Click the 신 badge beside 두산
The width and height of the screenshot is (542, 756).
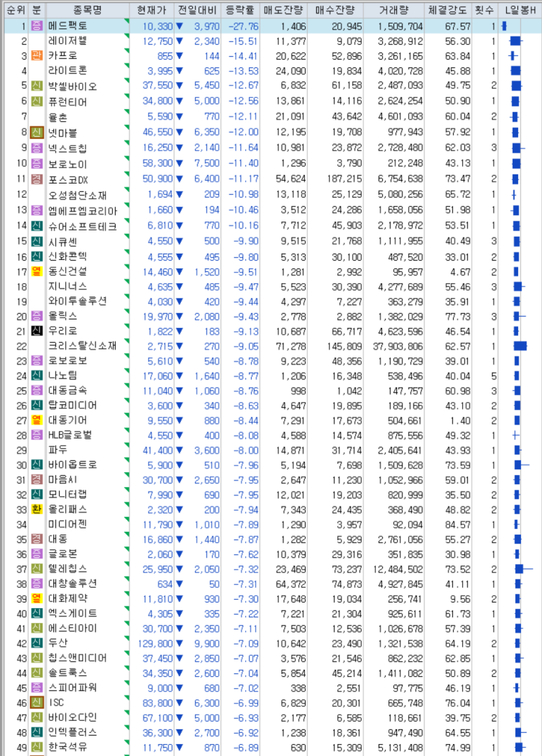36,644
